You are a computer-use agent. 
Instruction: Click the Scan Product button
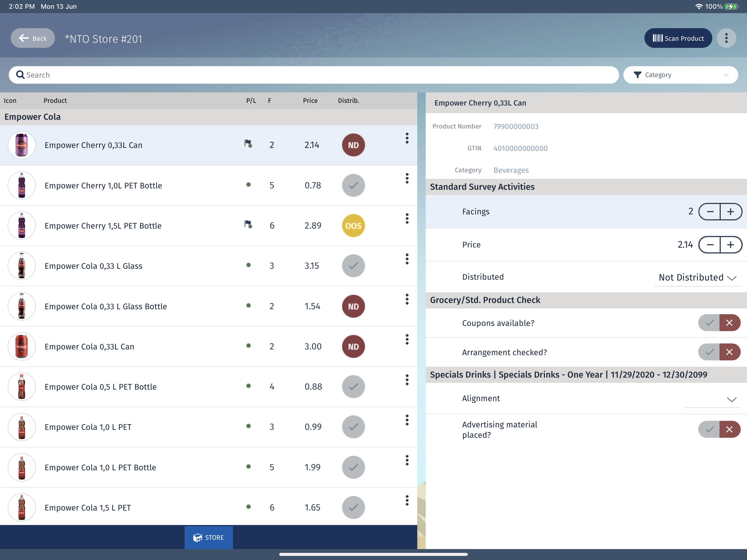[x=678, y=38]
